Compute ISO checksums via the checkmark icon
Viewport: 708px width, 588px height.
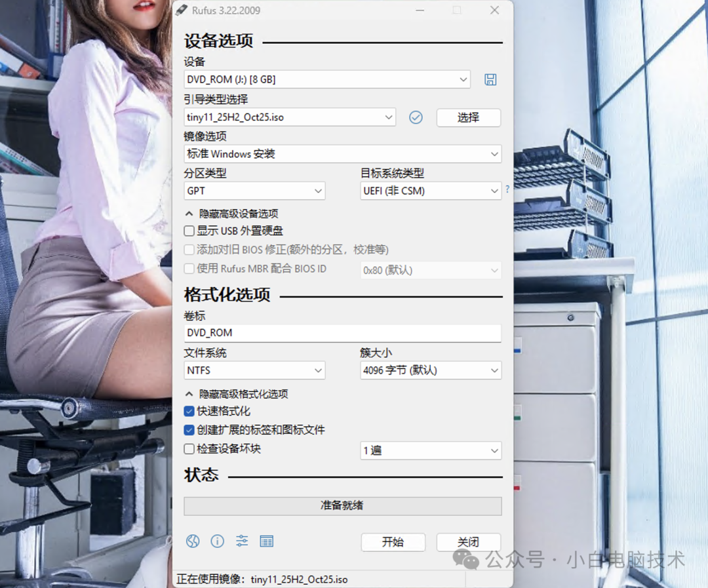(x=416, y=117)
